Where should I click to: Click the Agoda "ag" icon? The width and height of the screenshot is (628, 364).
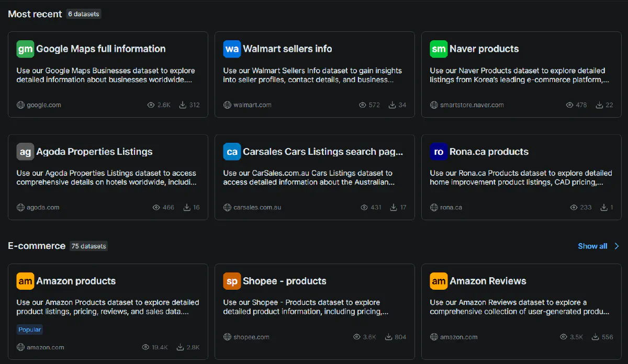(25, 151)
